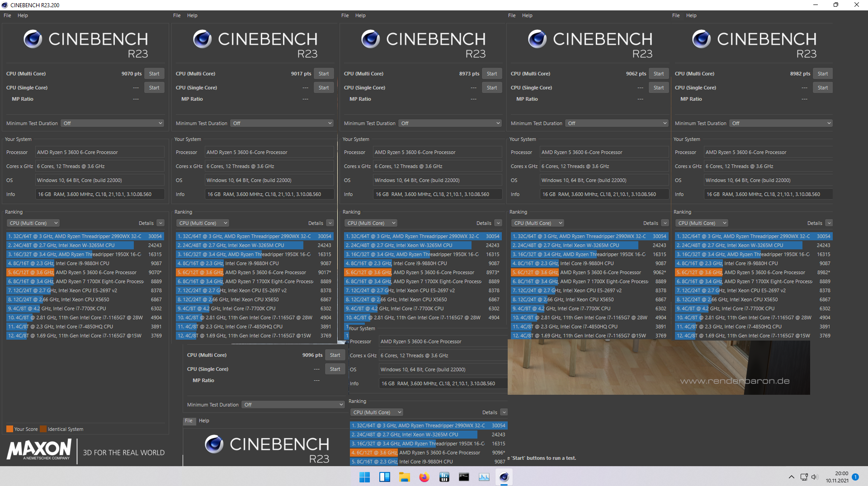Click the highlighted File menu near the bottom
This screenshot has height=486, width=868.
point(189,421)
